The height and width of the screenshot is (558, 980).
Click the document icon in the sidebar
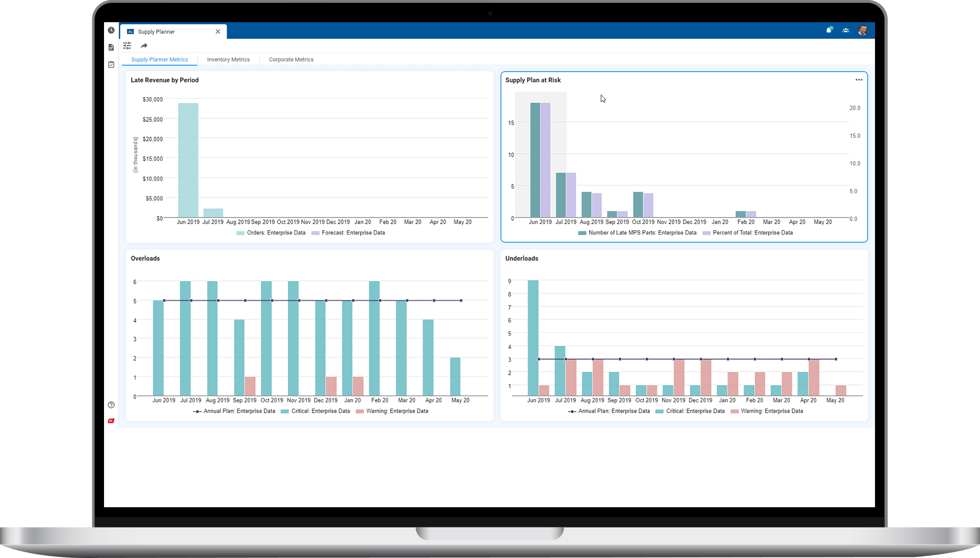111,47
